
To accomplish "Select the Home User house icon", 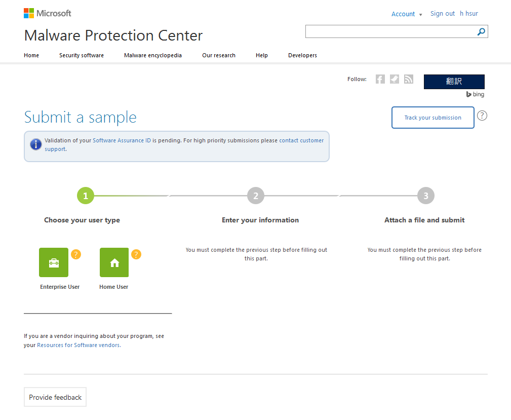I will (113, 262).
